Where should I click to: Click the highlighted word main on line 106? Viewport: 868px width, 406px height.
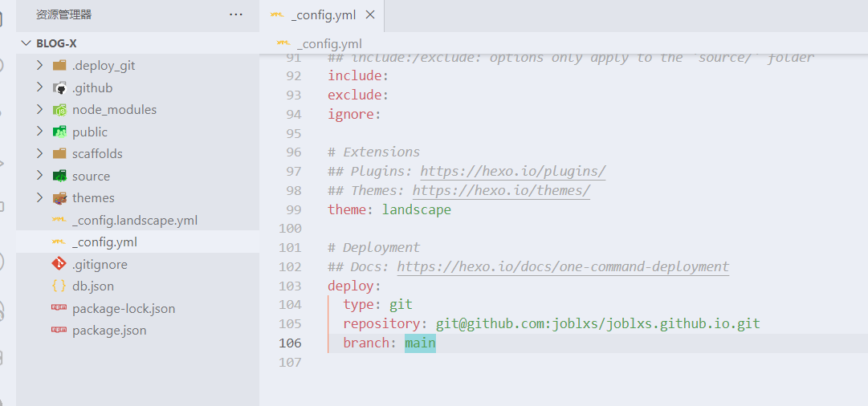click(x=420, y=343)
